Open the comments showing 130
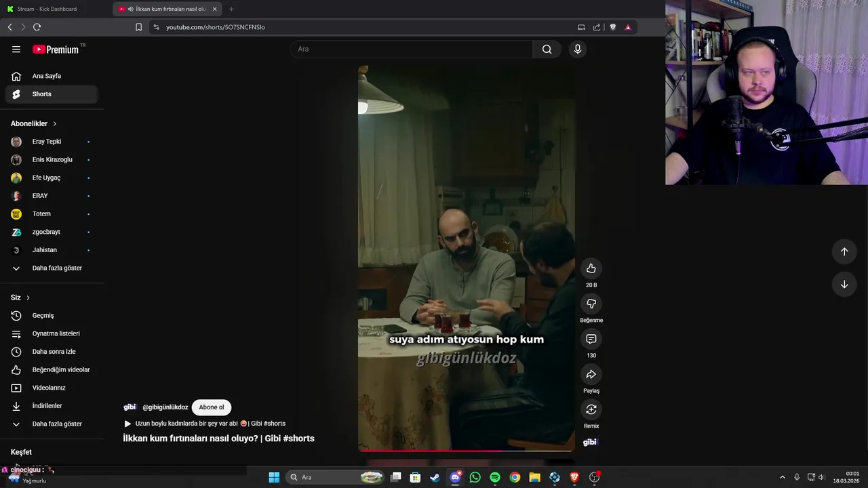 591,339
